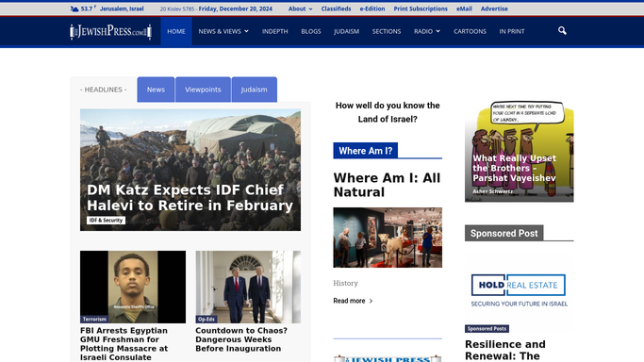This screenshot has height=362, width=644.
Task: Click Jerusalem, Israel weather location
Action: 122,8
